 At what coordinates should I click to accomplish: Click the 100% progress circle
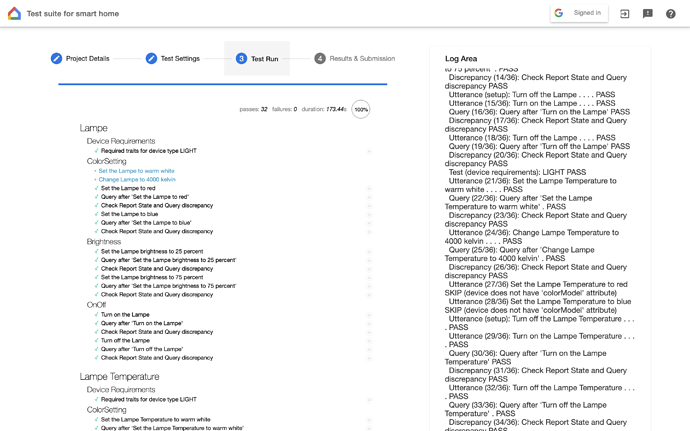pos(361,109)
